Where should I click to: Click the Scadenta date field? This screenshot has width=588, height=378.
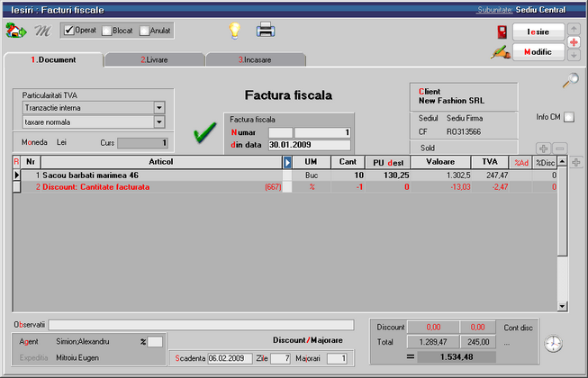[x=230, y=358]
